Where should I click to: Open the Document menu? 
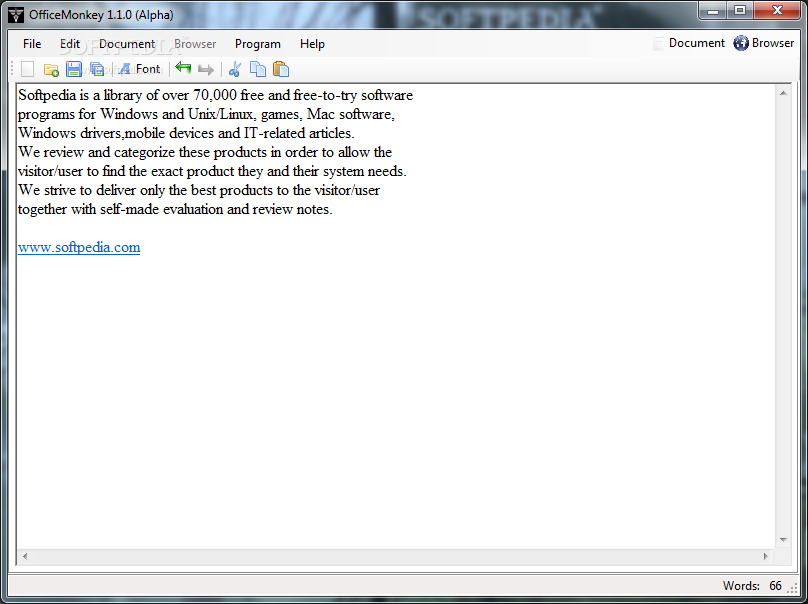[127, 44]
